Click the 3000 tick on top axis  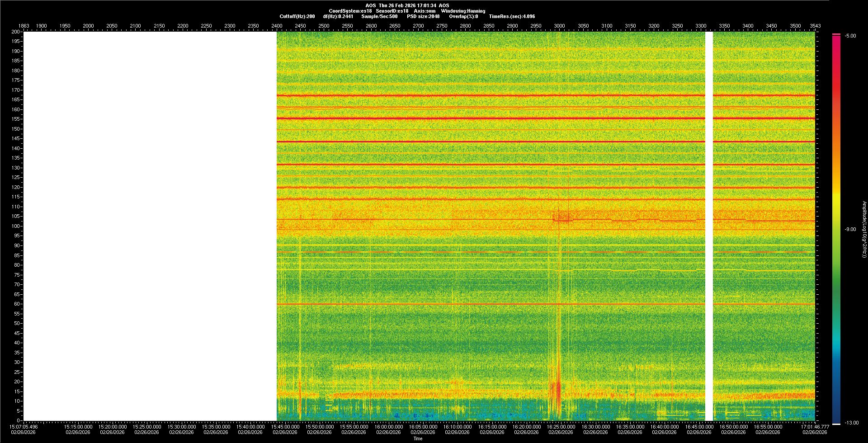tap(559, 26)
